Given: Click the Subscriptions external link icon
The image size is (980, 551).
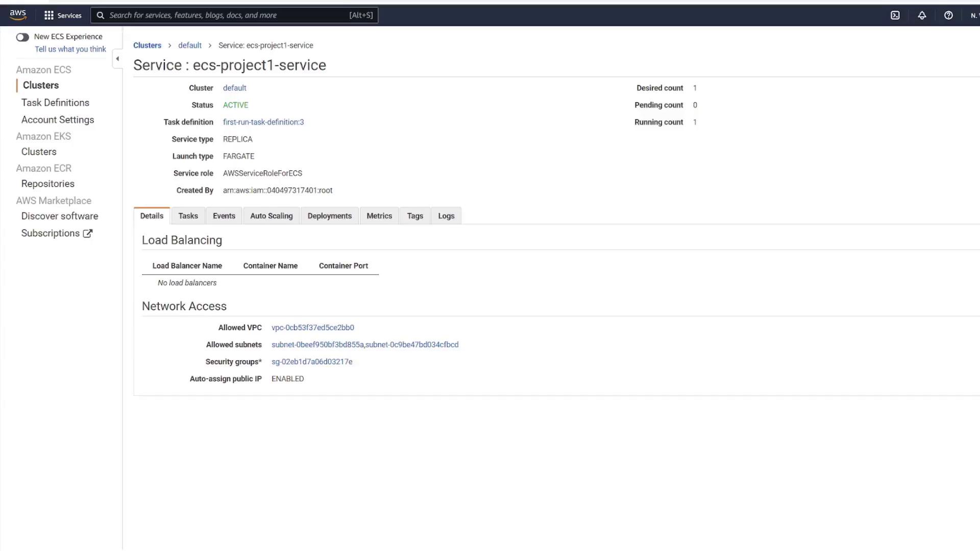Looking at the screenshot, I should (88, 233).
